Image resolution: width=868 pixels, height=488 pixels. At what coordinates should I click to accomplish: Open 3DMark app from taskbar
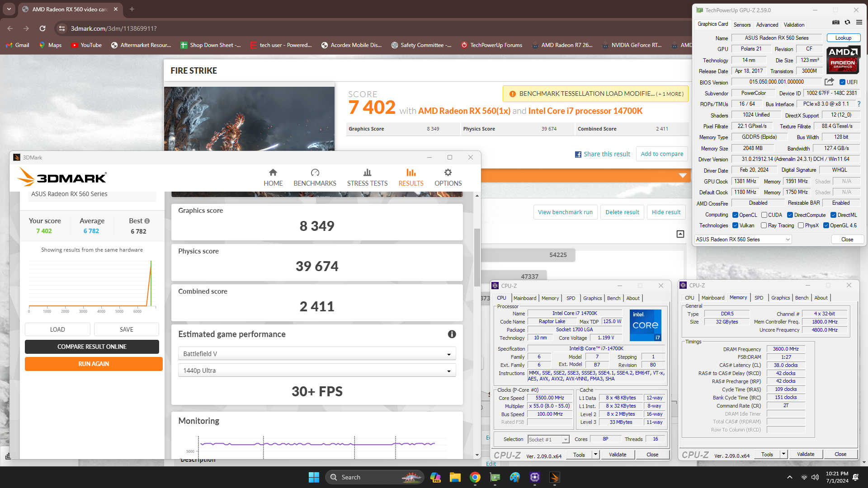(x=555, y=477)
